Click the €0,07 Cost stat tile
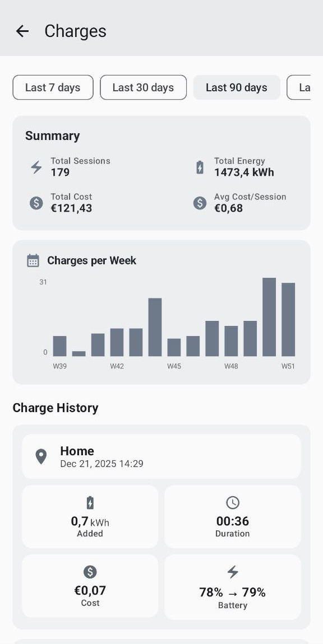Image resolution: width=323 pixels, height=644 pixels. tap(90, 585)
